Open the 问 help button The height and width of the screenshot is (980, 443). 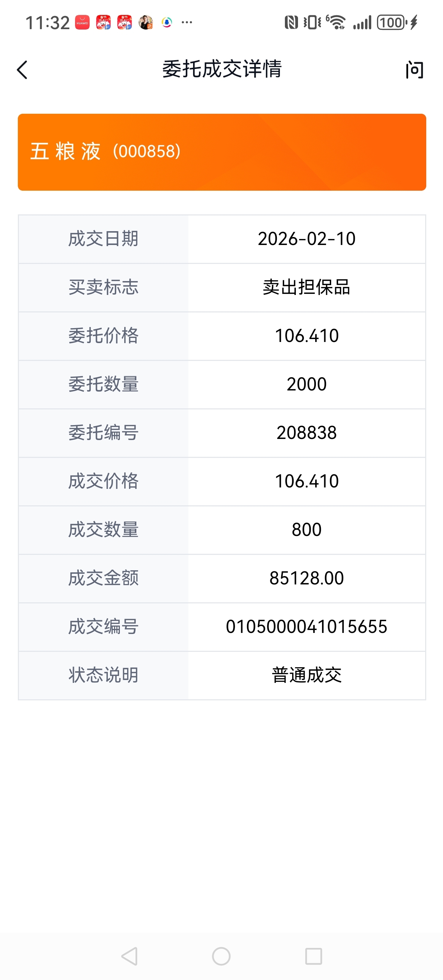pos(415,70)
